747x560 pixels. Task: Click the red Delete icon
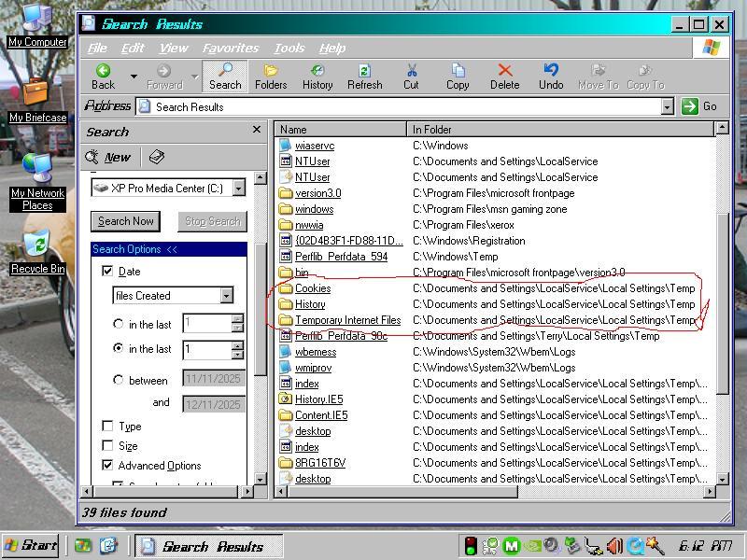click(504, 72)
